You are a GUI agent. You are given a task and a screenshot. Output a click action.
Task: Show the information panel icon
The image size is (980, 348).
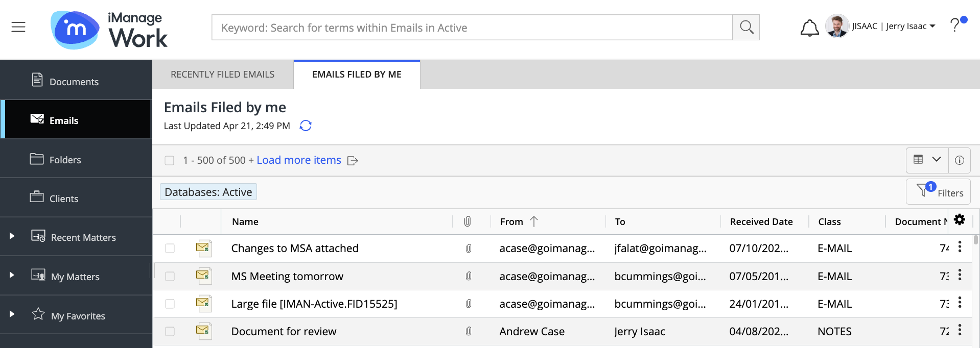pos(959,160)
